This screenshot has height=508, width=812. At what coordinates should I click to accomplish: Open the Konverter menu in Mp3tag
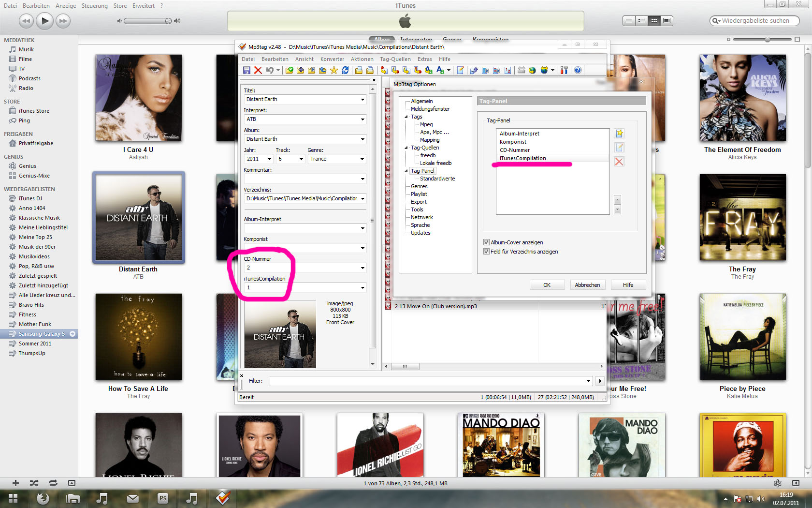pos(332,59)
